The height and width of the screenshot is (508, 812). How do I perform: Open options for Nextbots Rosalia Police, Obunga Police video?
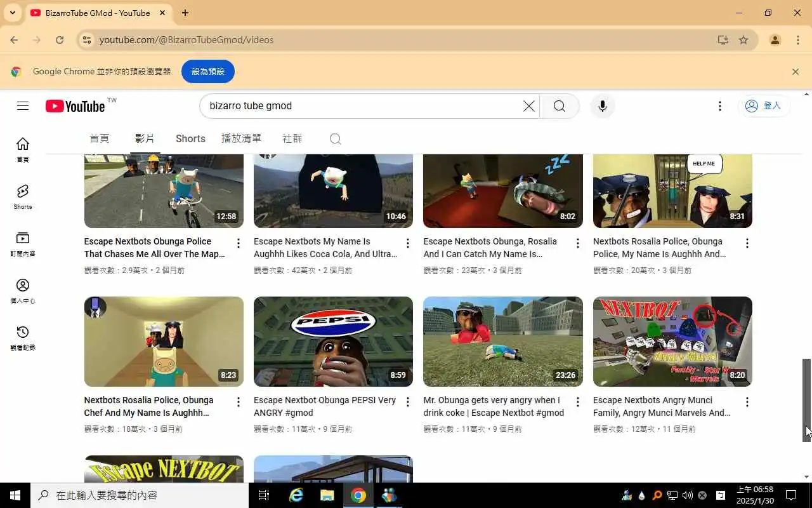[747, 243]
